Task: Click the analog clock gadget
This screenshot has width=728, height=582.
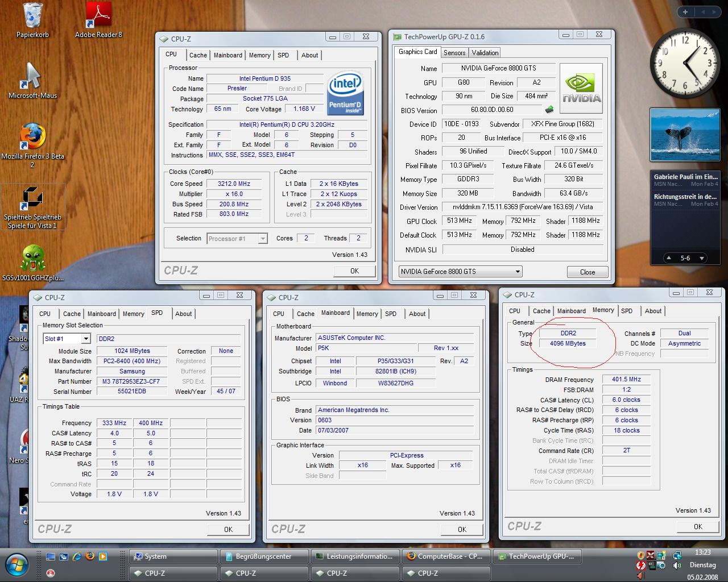Action: [x=685, y=62]
